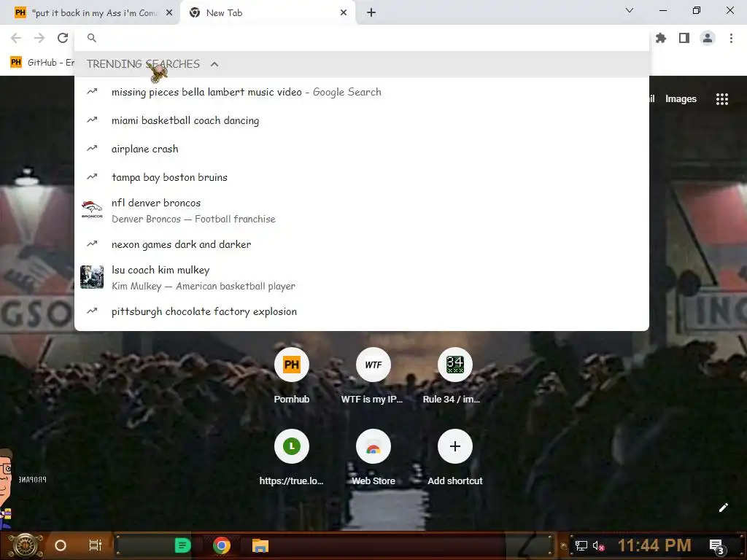Click the Images link

681,99
